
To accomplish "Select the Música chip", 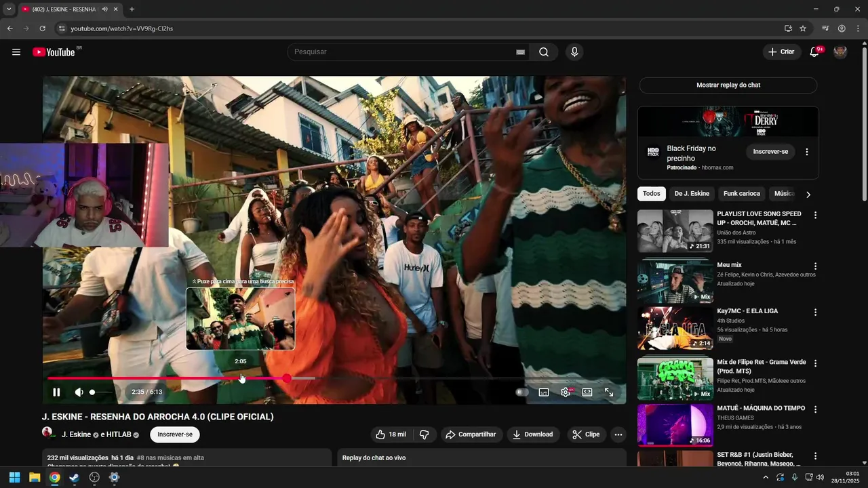I will 783,194.
